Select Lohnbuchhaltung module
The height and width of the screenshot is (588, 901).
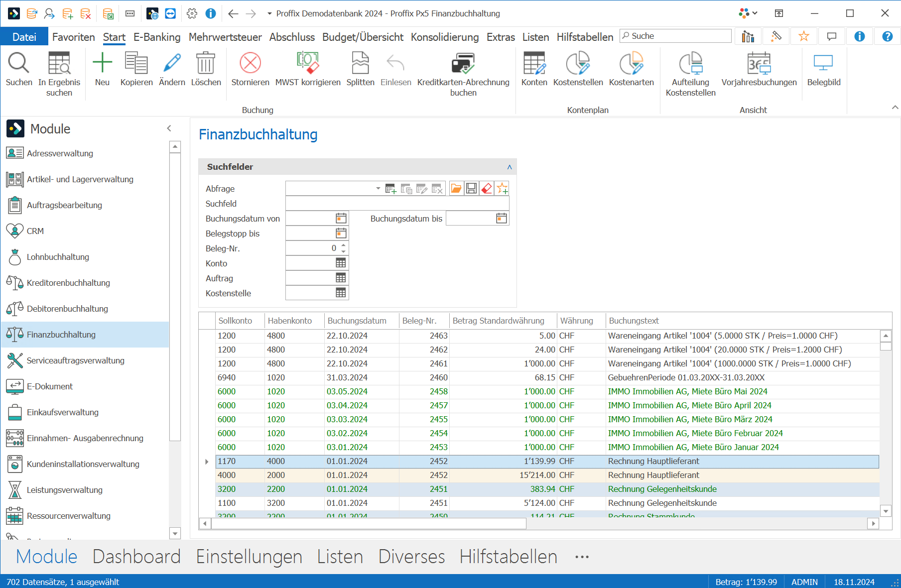(x=85, y=257)
